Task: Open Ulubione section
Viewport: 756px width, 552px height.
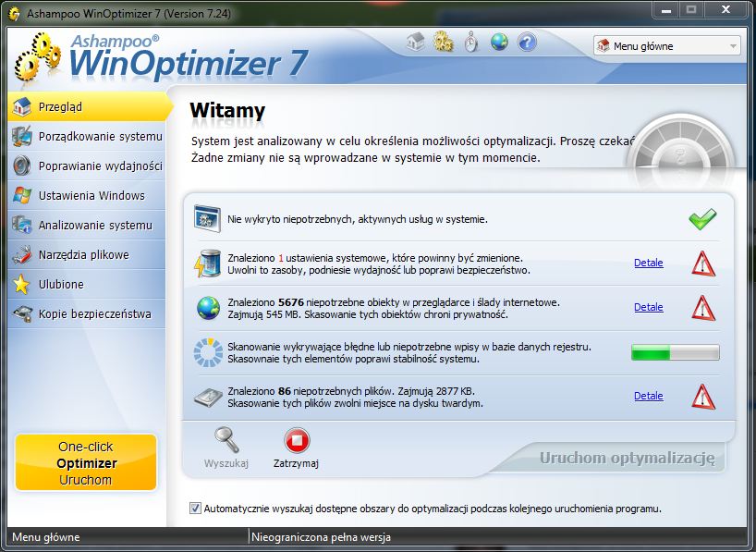Action: (x=87, y=284)
